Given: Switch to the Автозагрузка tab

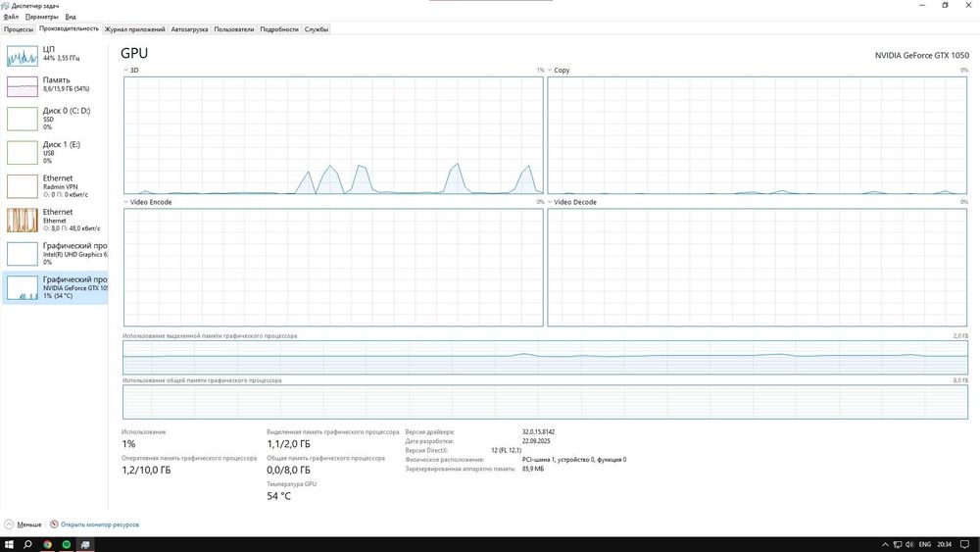Looking at the screenshot, I should coord(189,29).
